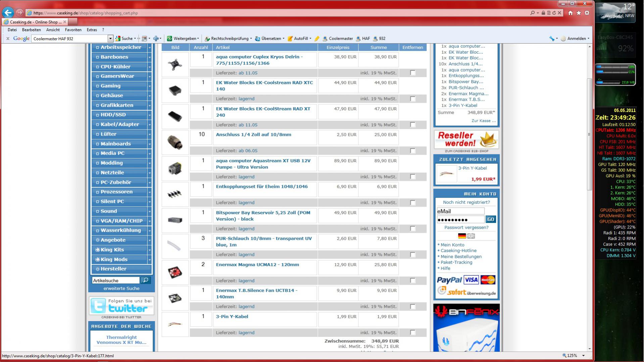
Task: Check remove box for PUR-Schlauch
Action: pyautogui.click(x=412, y=255)
